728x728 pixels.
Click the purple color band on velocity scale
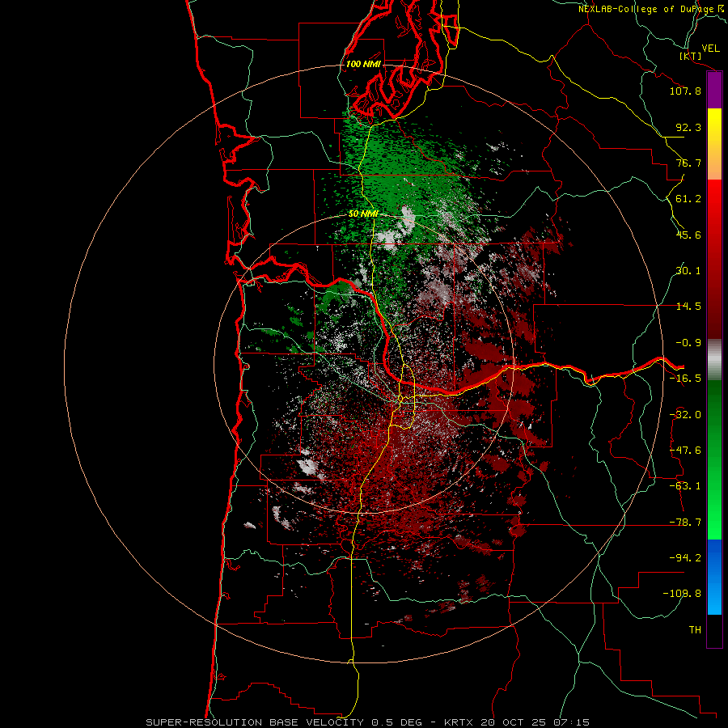714,91
